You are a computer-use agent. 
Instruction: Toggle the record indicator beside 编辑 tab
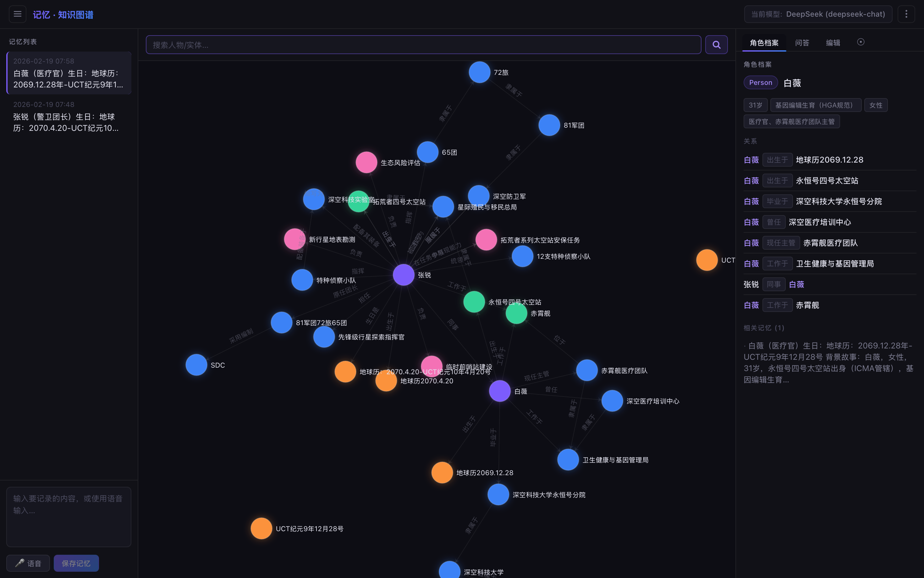point(861,42)
